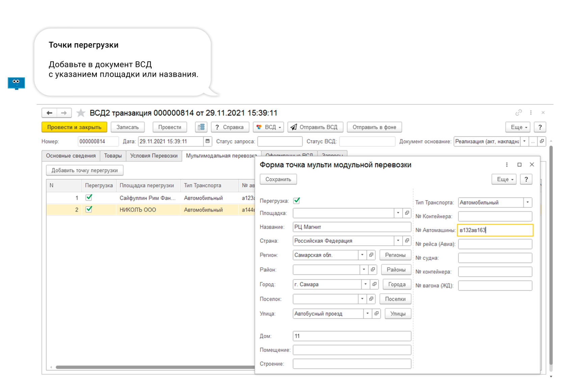Screen dimensions: 567x392
Task: Navigate back with the left arrow
Action: tap(49, 113)
